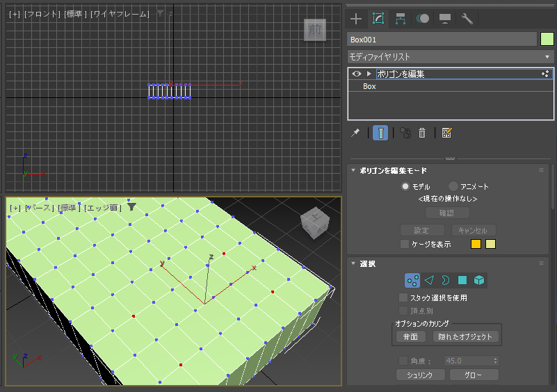Click the 設定 button
Image resolution: width=557 pixels, height=392 pixels.
(x=422, y=230)
